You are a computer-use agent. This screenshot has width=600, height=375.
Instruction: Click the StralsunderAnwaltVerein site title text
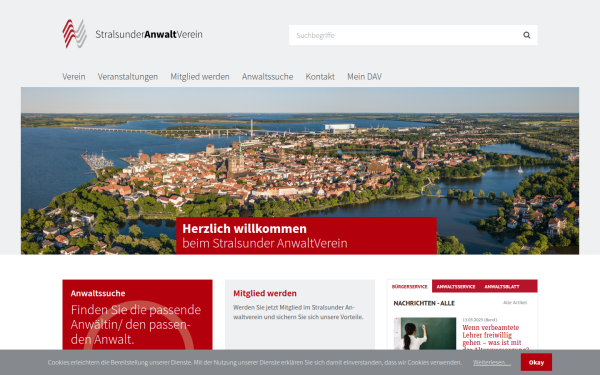tap(149, 34)
